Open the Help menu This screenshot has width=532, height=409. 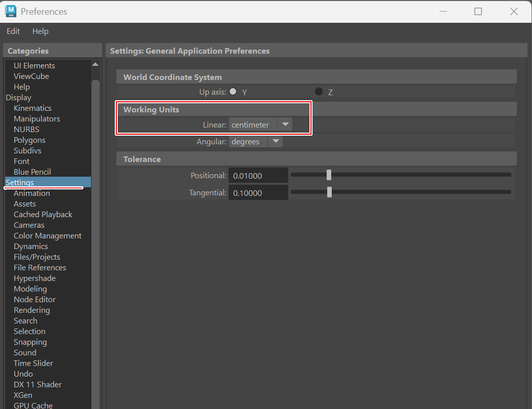(40, 31)
